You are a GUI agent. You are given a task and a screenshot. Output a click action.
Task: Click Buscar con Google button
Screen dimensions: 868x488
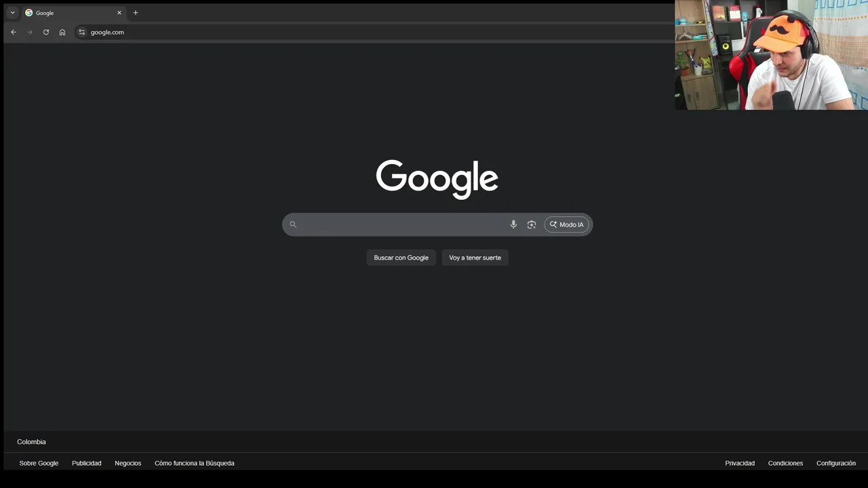pyautogui.click(x=401, y=258)
